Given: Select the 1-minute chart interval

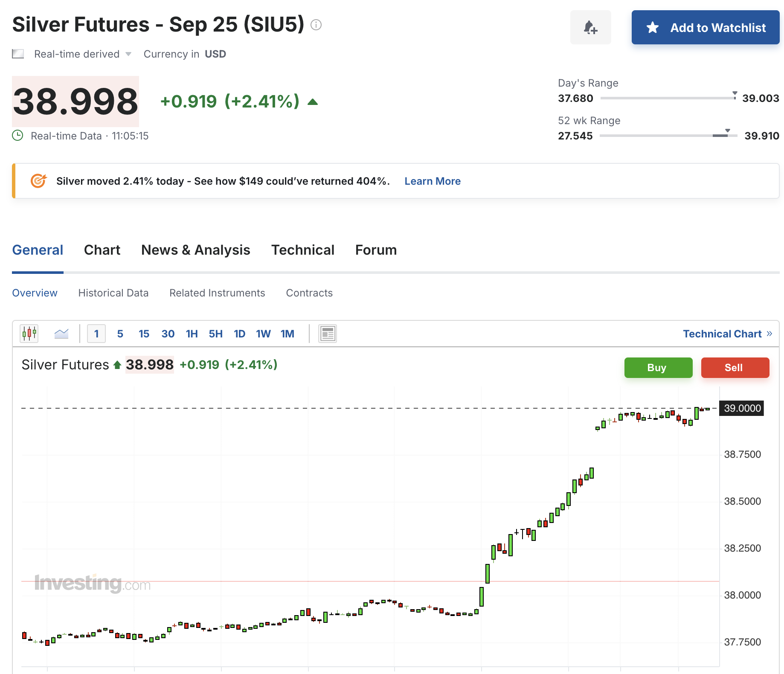Looking at the screenshot, I should [x=96, y=334].
